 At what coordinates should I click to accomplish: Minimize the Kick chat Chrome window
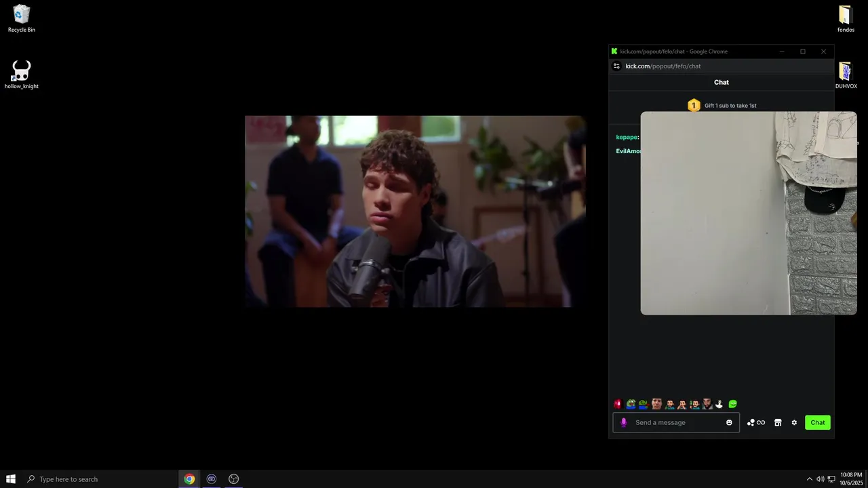click(x=782, y=52)
